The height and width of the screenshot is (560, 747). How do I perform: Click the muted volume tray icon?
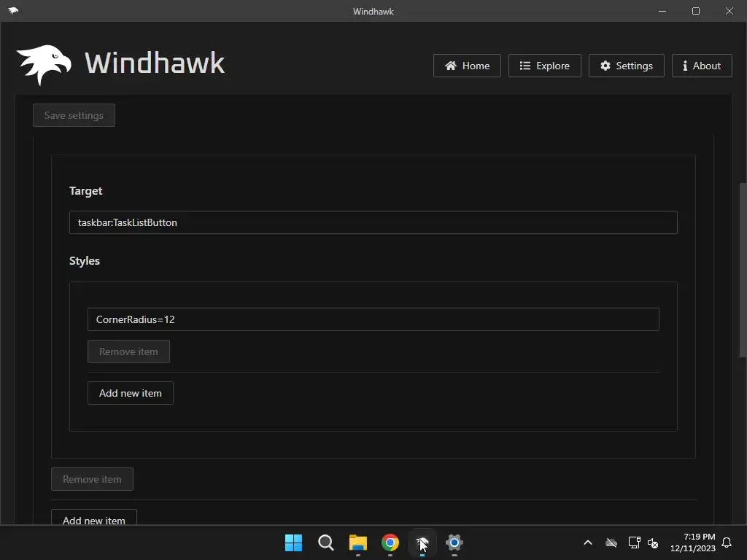pos(653,542)
